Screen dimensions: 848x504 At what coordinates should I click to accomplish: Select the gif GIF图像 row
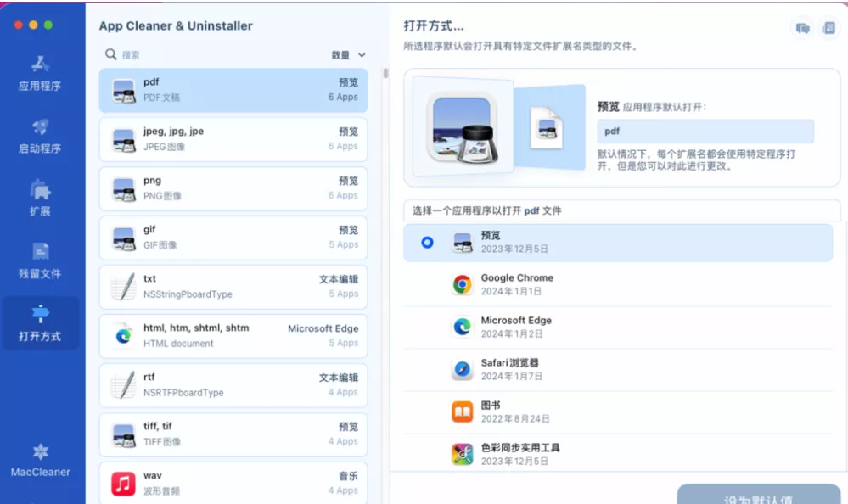(233, 238)
